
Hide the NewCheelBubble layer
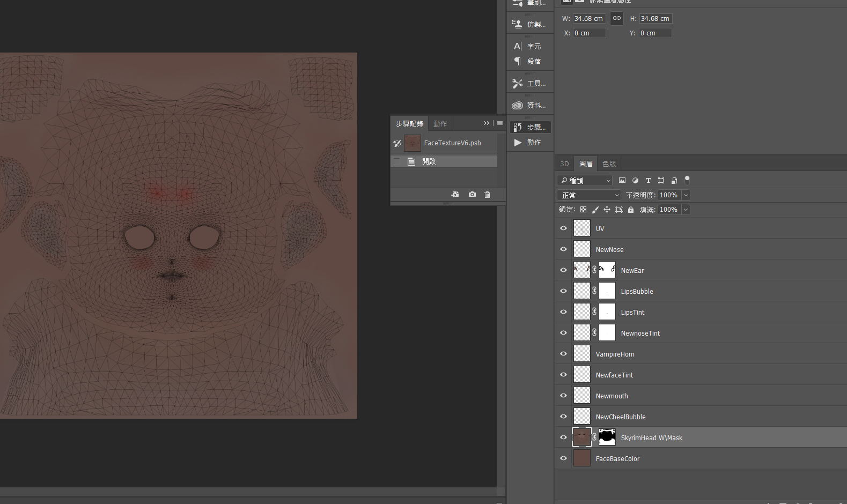point(563,417)
